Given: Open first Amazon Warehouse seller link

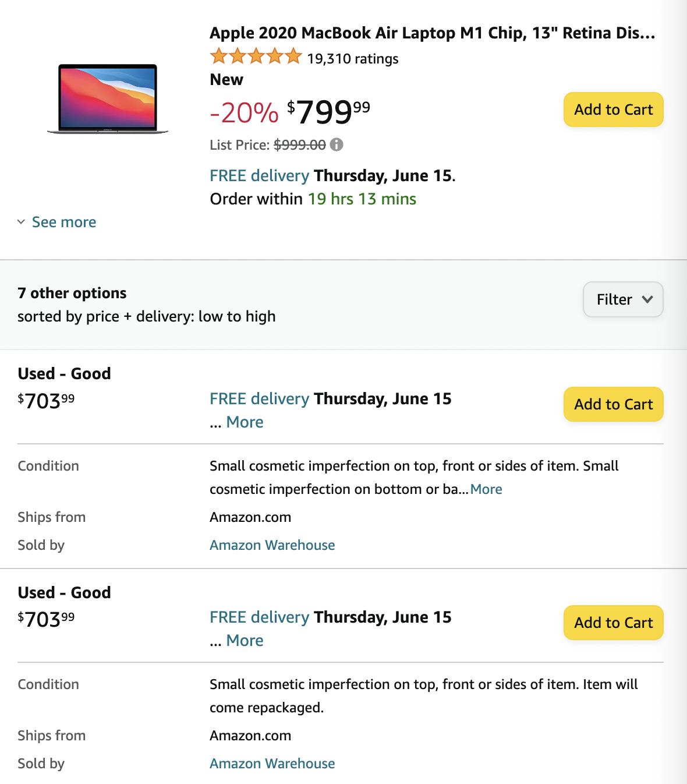Looking at the screenshot, I should pyautogui.click(x=272, y=545).
